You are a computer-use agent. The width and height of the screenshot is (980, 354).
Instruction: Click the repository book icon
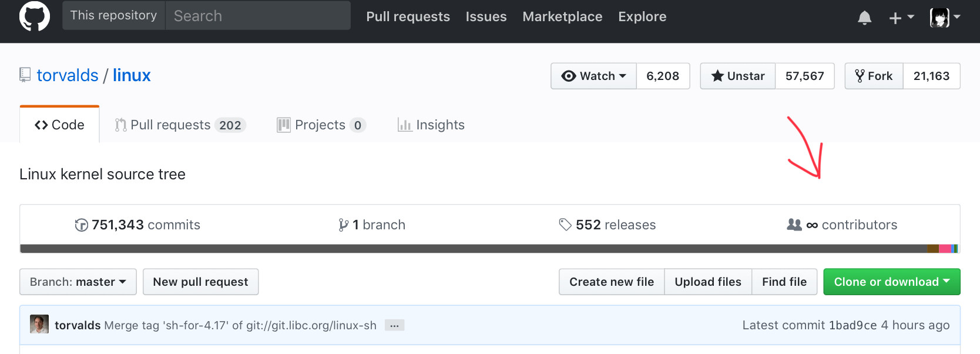(25, 75)
